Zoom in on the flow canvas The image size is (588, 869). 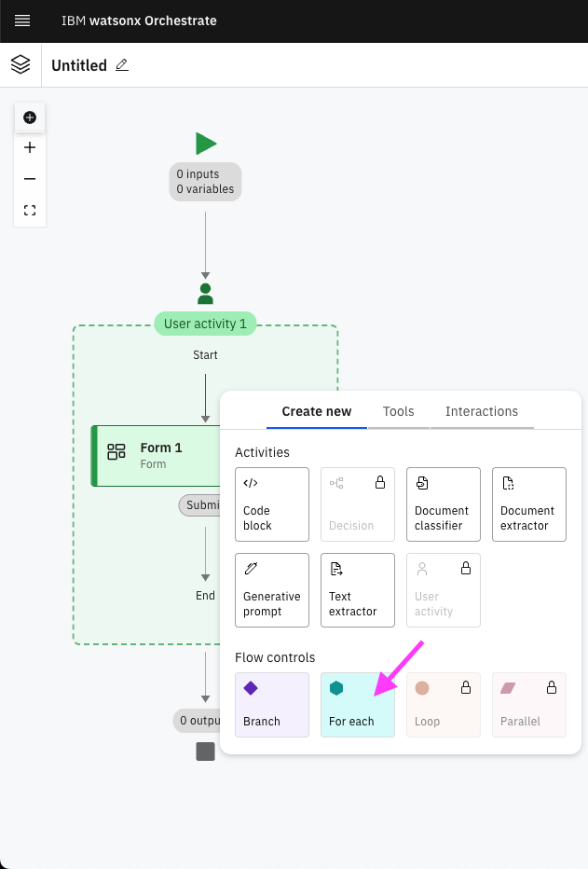coord(30,147)
